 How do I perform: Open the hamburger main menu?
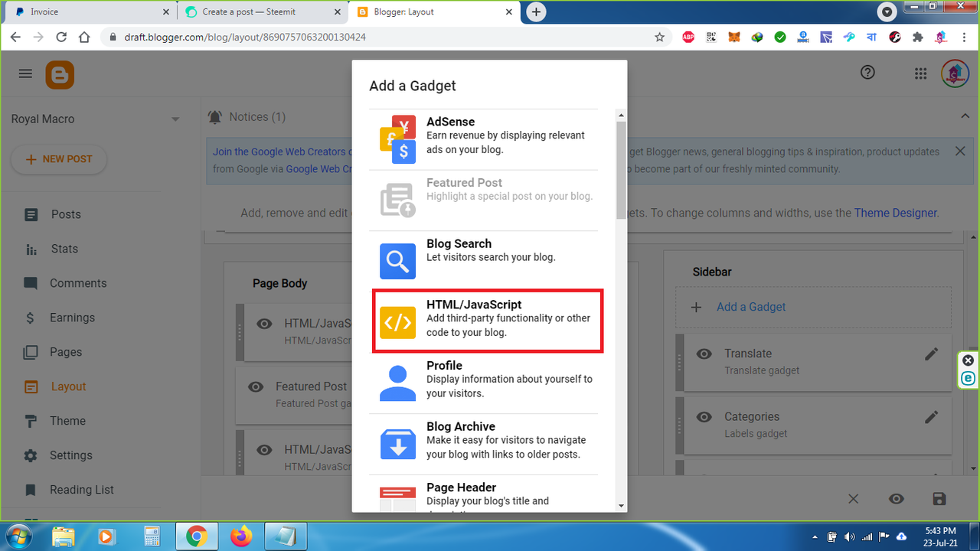tap(25, 73)
